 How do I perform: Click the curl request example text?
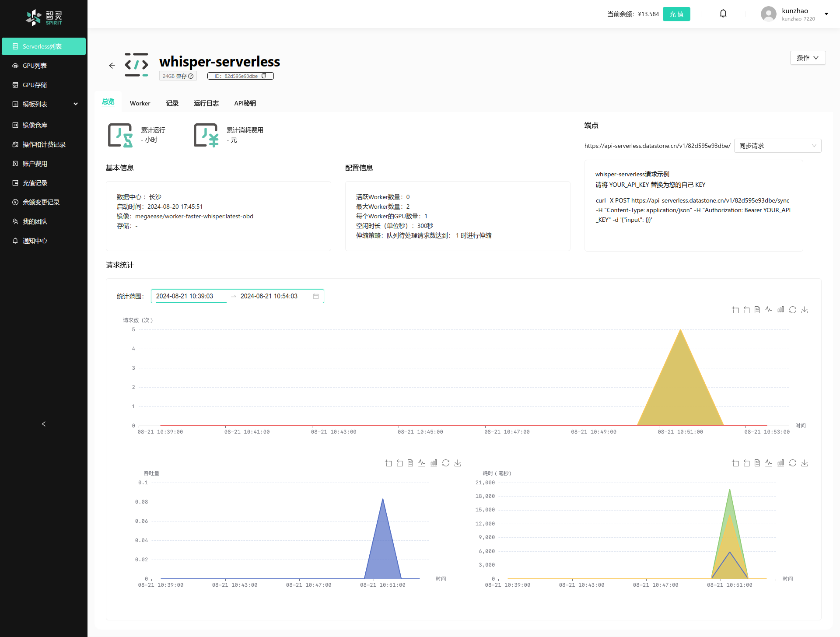point(693,210)
